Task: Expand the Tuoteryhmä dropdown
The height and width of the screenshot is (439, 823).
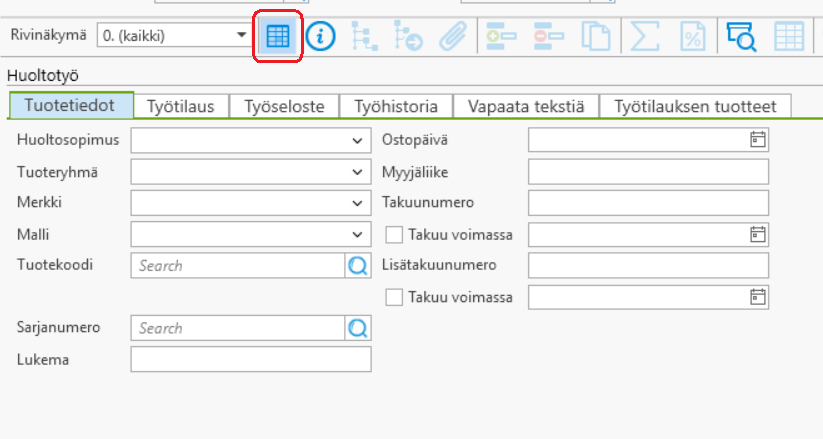Action: (x=357, y=172)
